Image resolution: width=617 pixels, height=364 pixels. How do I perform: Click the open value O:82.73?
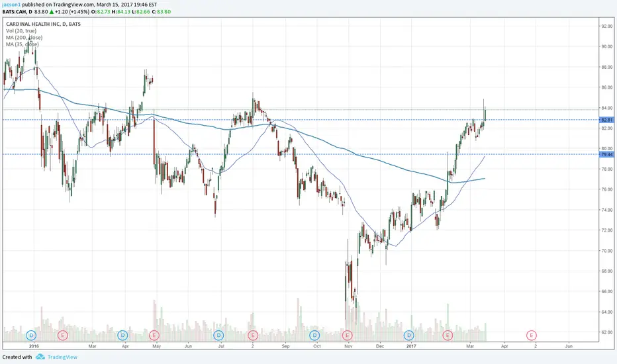click(x=101, y=12)
